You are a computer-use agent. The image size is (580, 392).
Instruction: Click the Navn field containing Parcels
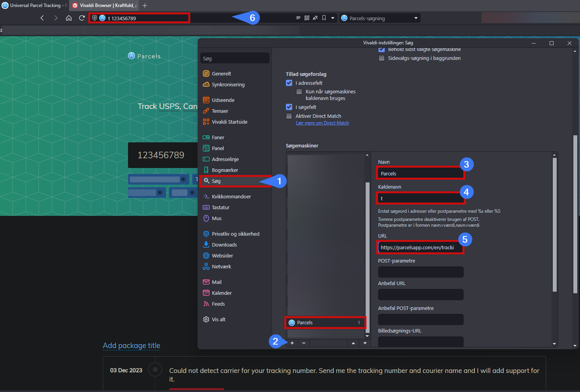pyautogui.click(x=421, y=173)
